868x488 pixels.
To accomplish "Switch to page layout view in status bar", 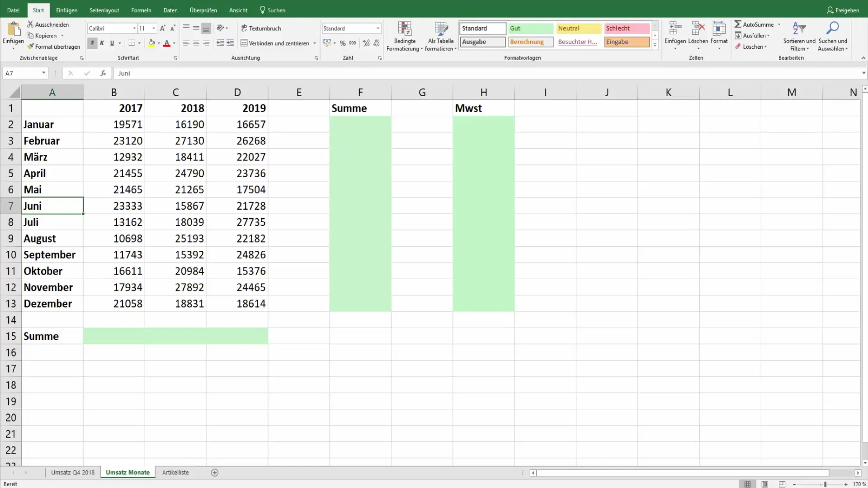I will 764,484.
